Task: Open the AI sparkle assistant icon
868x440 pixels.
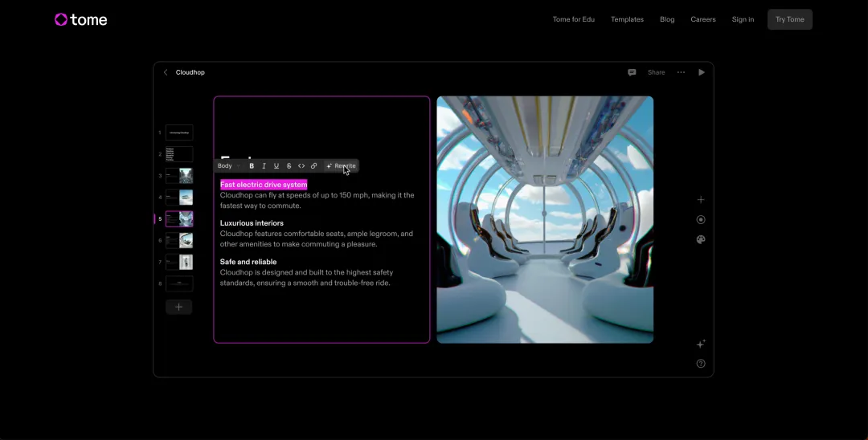Action: pyautogui.click(x=701, y=344)
